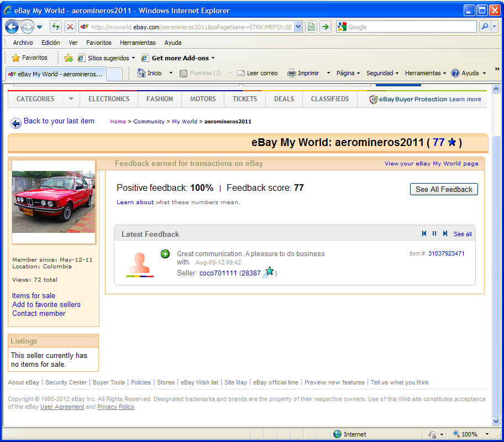Click Add to favorite sellers link
504x442 pixels.
(46, 304)
